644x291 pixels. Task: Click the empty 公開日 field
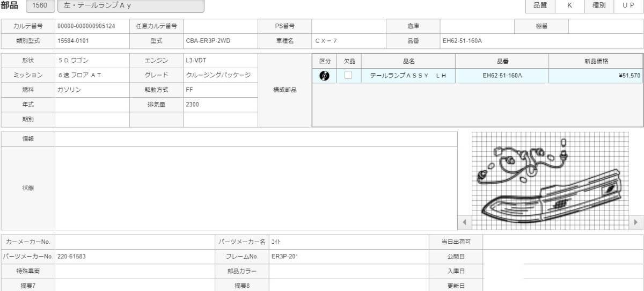click(563, 256)
